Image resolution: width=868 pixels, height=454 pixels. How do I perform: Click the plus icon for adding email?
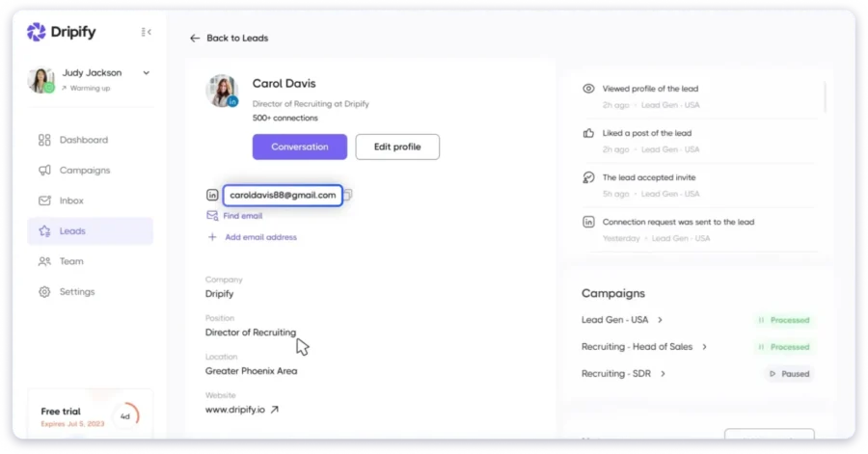[212, 237]
